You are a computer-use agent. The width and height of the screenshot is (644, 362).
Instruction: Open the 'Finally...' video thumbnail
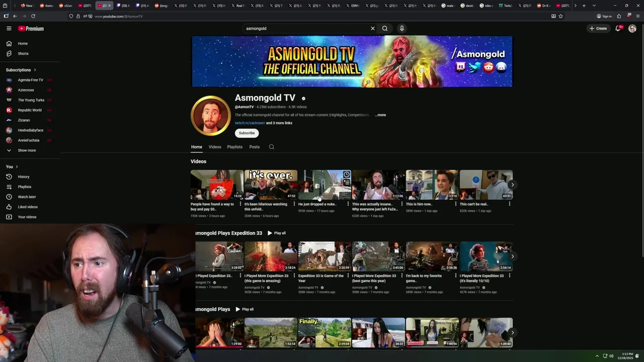(x=325, y=332)
